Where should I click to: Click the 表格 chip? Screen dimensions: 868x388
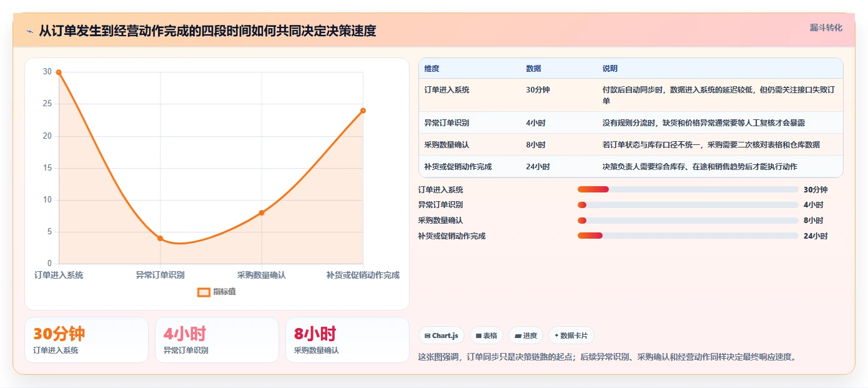pyautogui.click(x=486, y=336)
